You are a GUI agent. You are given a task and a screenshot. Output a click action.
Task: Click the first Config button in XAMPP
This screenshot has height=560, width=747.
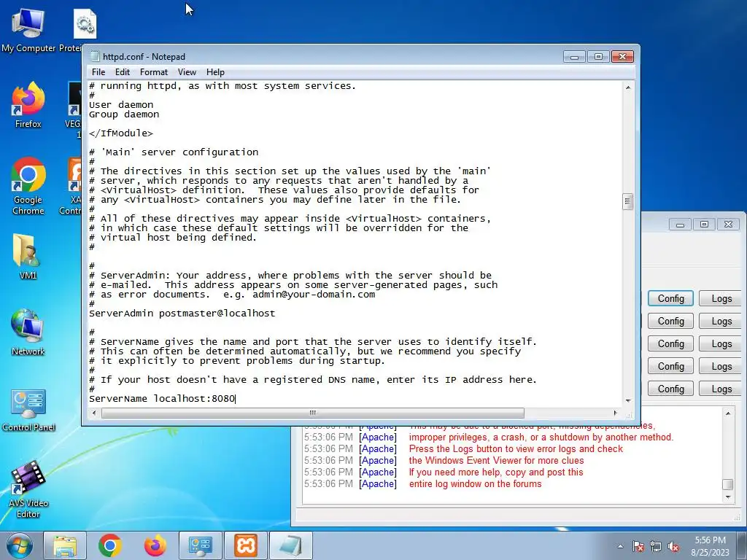click(671, 298)
